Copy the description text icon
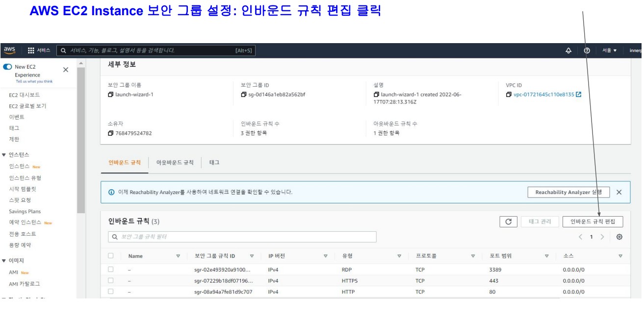The width and height of the screenshot is (644, 320). click(x=376, y=94)
